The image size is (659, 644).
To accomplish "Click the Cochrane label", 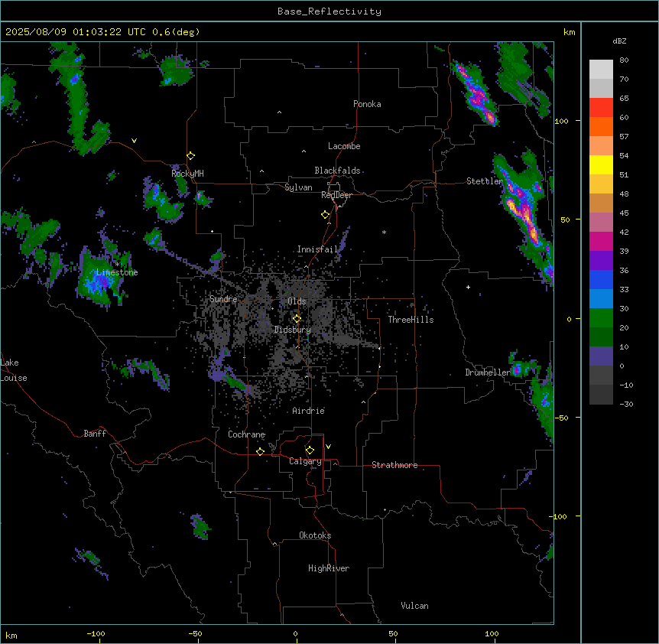I will 247,434.
